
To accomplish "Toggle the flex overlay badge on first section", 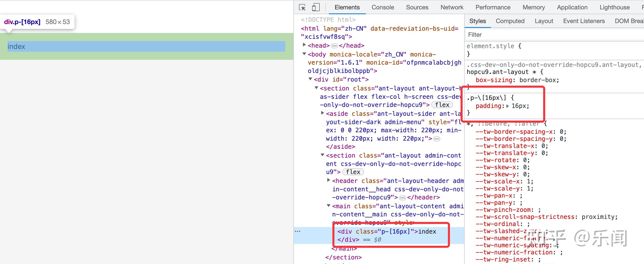I will coord(442,105).
